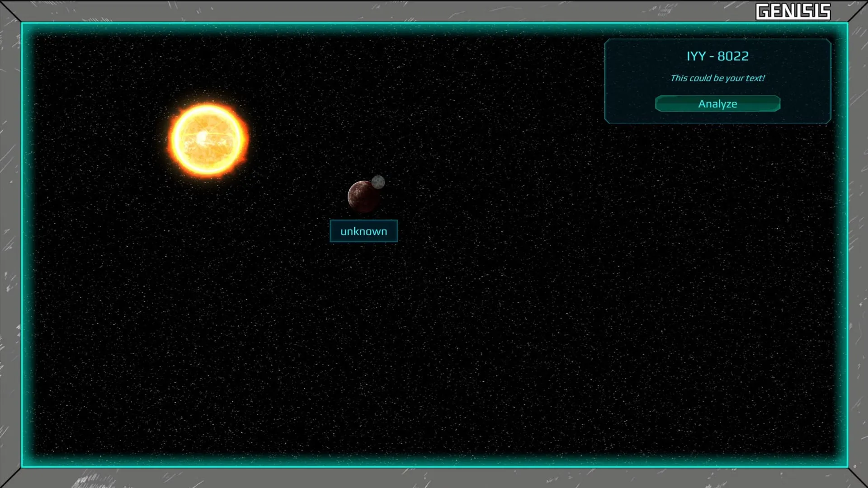Click the GENISIS logo
The width and height of the screenshot is (868, 488).
click(793, 11)
